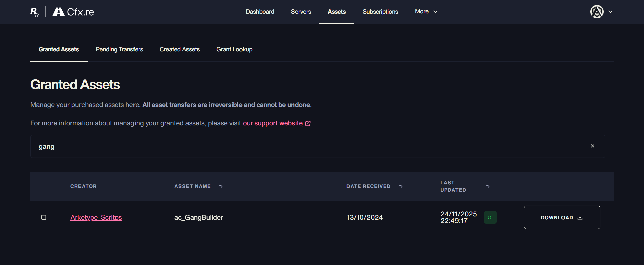Download the ac_GangBuilder asset

pyautogui.click(x=562, y=217)
